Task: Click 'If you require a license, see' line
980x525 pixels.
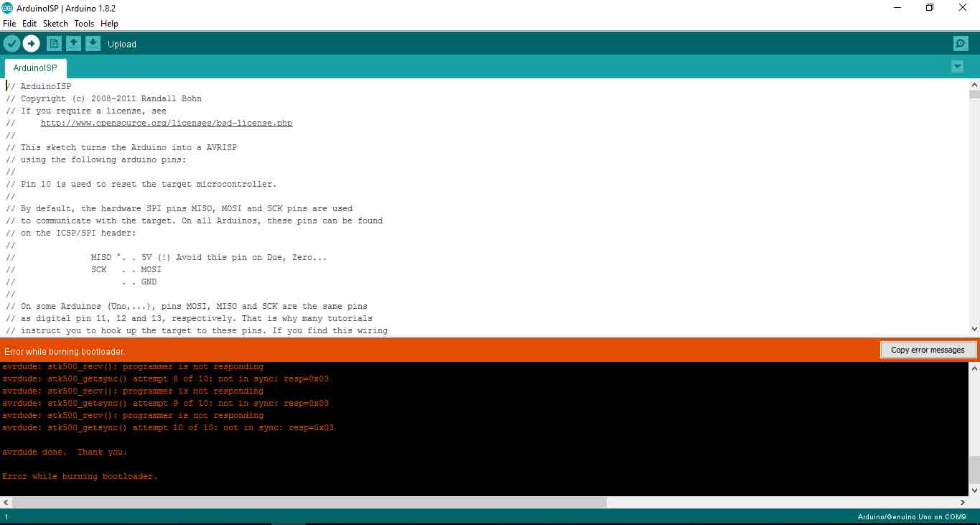Action: [x=86, y=111]
